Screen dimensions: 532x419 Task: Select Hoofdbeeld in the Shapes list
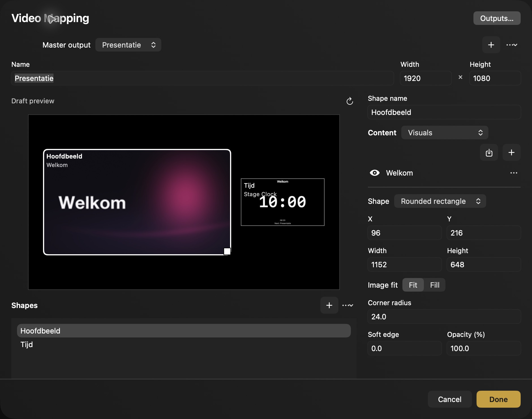[184, 331]
